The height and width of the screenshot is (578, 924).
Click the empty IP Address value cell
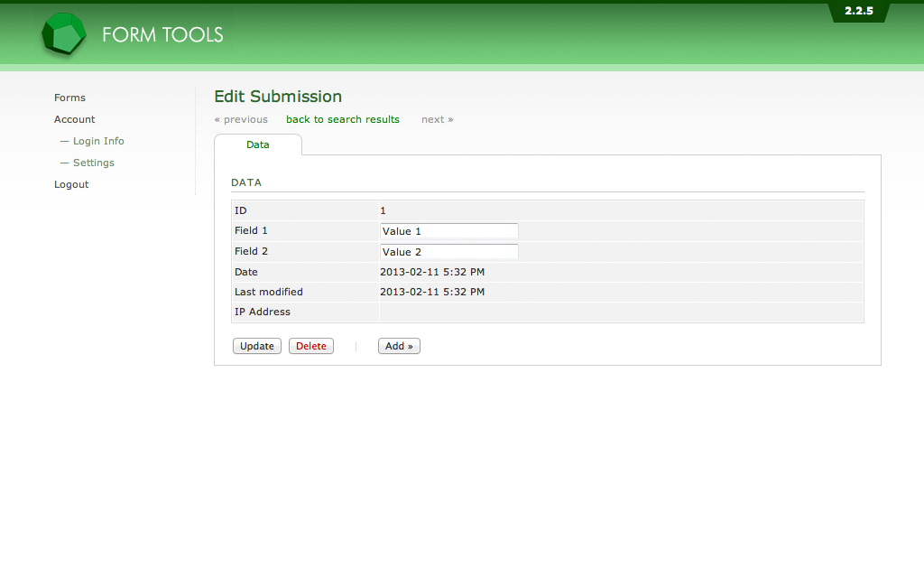pos(620,312)
